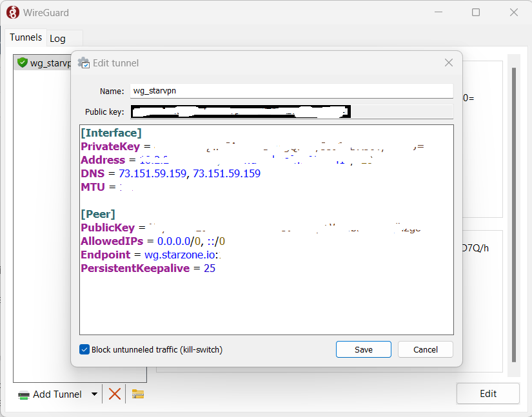Click the Edit button in main window
Screen dimensions: 532x417
point(488,394)
